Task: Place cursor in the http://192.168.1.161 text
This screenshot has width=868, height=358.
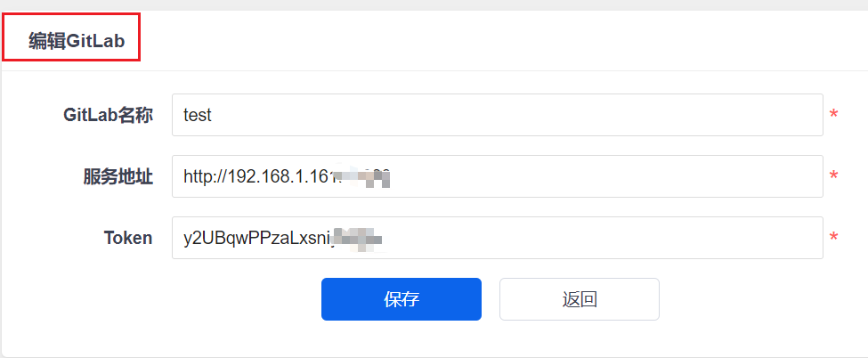Action: pyautogui.click(x=260, y=177)
